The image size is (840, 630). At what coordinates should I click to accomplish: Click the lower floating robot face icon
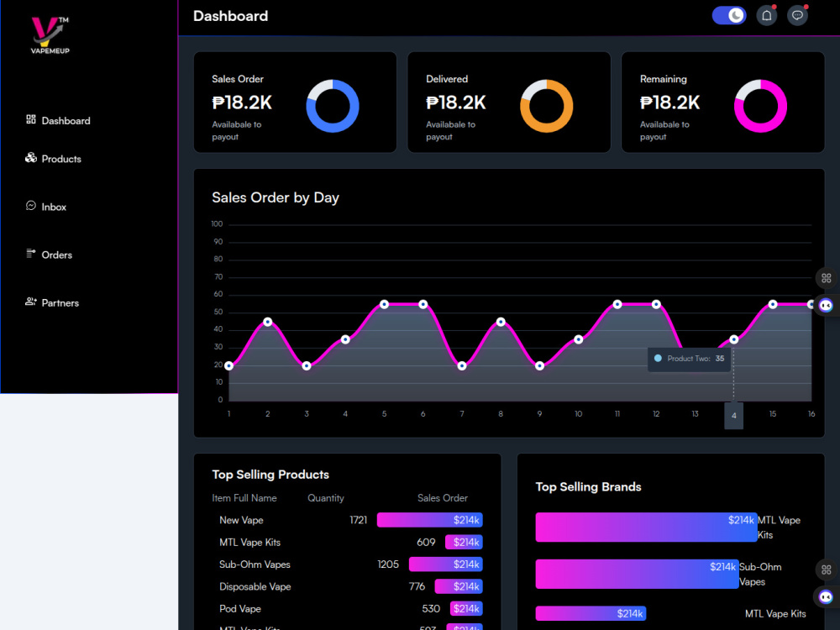click(826, 596)
